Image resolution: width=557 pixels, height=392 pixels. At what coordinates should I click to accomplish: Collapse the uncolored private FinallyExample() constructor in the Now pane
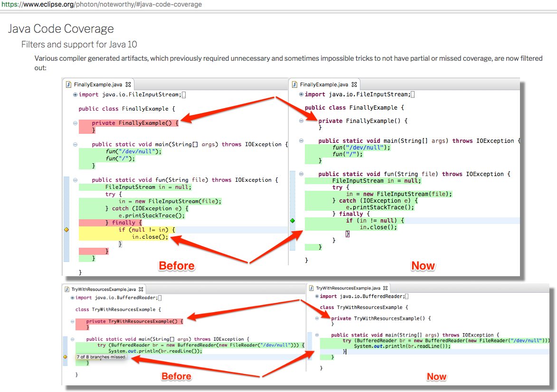click(x=301, y=121)
